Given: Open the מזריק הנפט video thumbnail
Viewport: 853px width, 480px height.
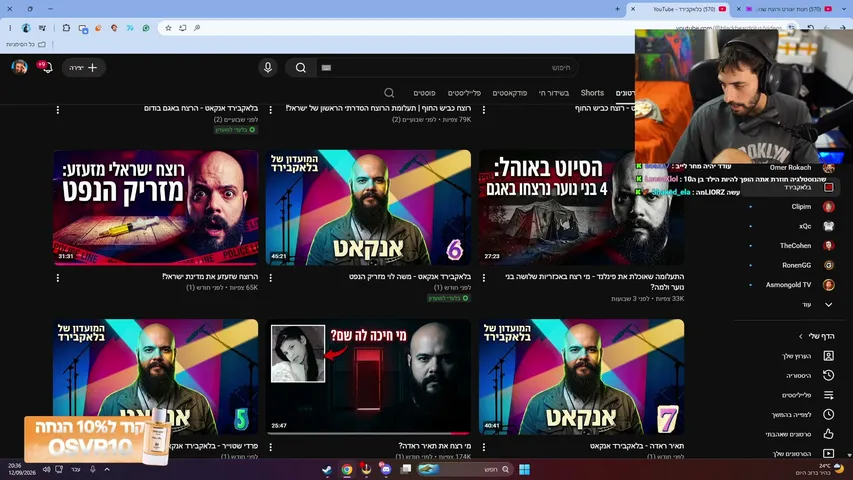Looking at the screenshot, I should [x=156, y=208].
